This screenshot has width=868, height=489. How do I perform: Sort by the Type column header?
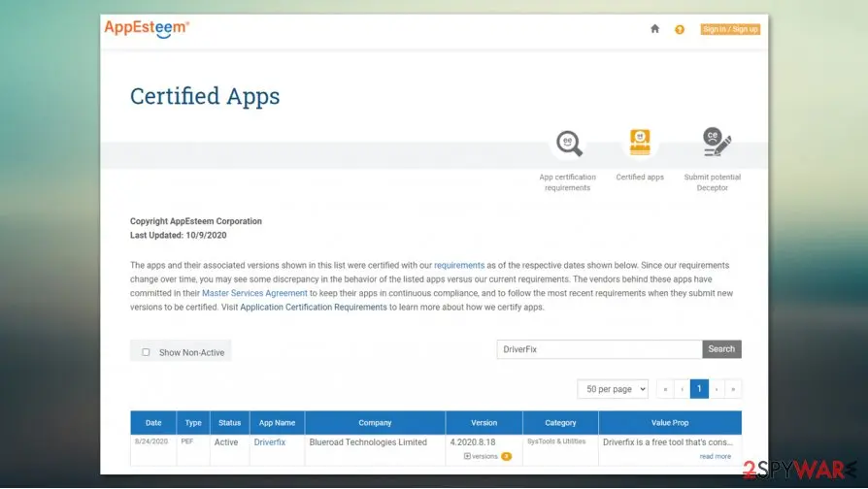193,423
